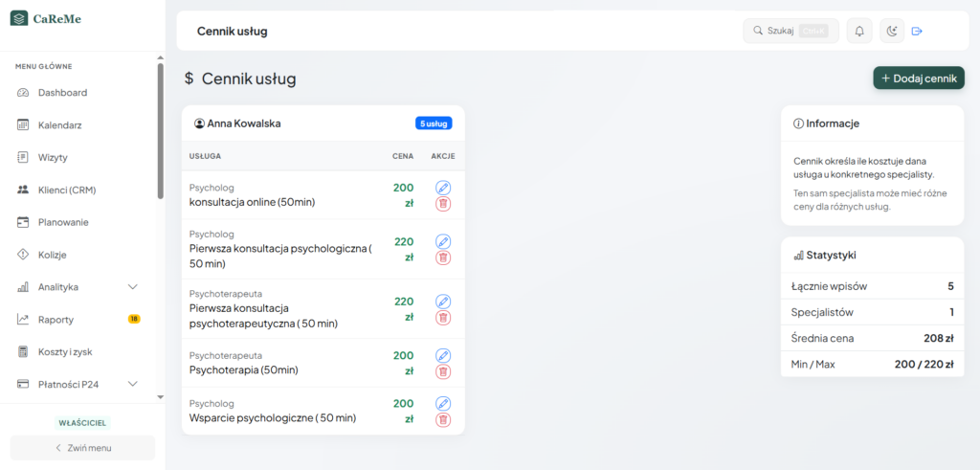980x470 pixels.
Task: Navigate to Klienci (CRM)
Action: pos(80,190)
